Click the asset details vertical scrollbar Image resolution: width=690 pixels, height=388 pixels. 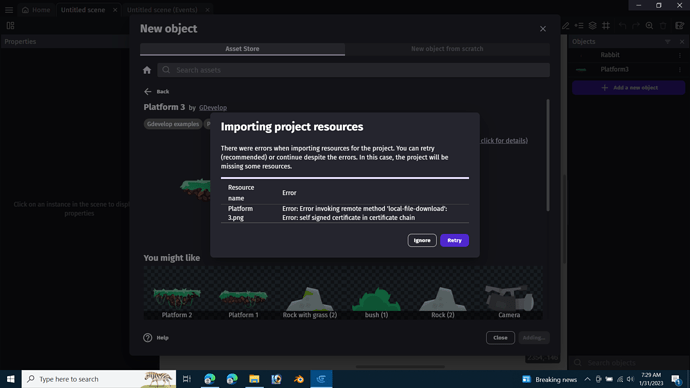point(548,155)
